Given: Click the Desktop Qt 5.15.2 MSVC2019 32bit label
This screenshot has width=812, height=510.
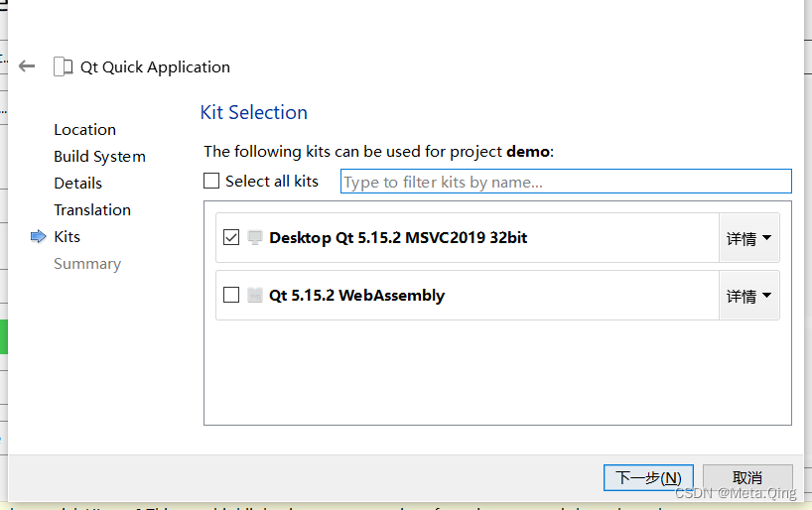Looking at the screenshot, I should 398,238.
